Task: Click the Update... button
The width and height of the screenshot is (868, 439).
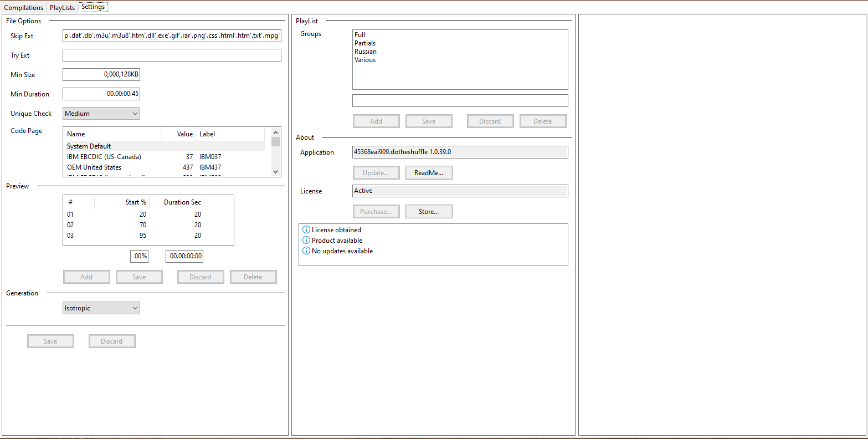Action: [x=376, y=173]
